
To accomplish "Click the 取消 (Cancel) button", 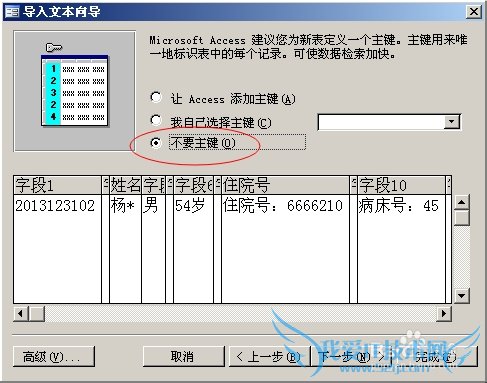I will tap(183, 357).
